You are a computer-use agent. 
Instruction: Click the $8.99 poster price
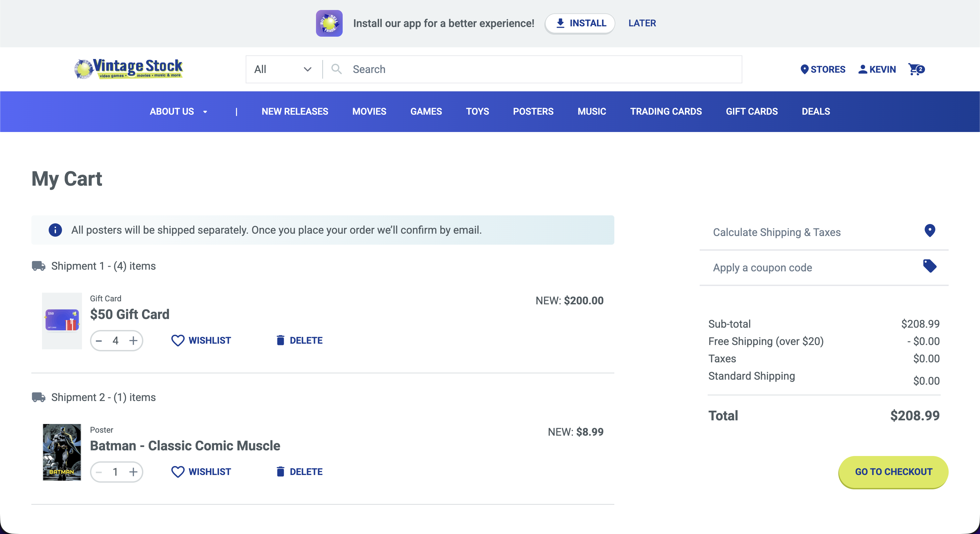coord(590,432)
